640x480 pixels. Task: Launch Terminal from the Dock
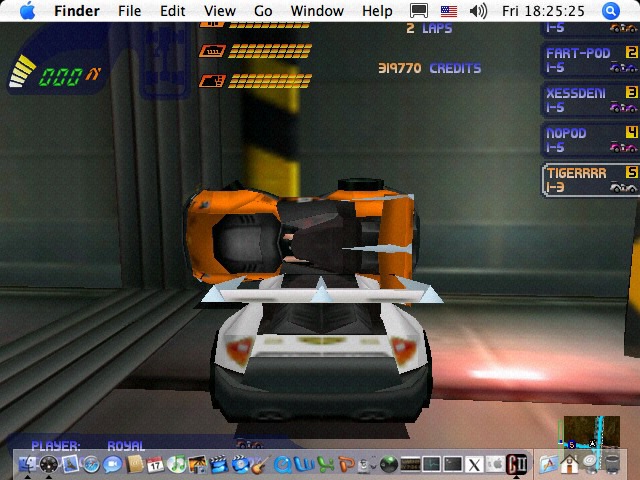click(453, 464)
